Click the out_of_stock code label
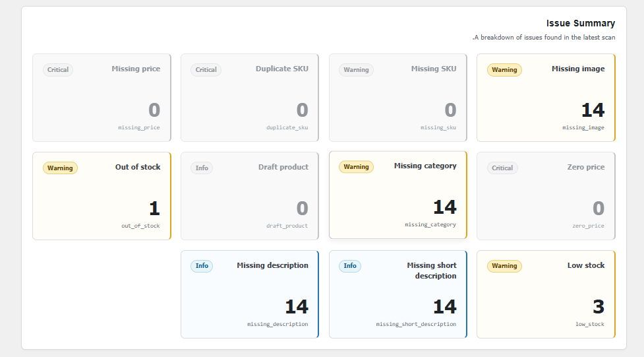The height and width of the screenshot is (357, 644). point(140,226)
